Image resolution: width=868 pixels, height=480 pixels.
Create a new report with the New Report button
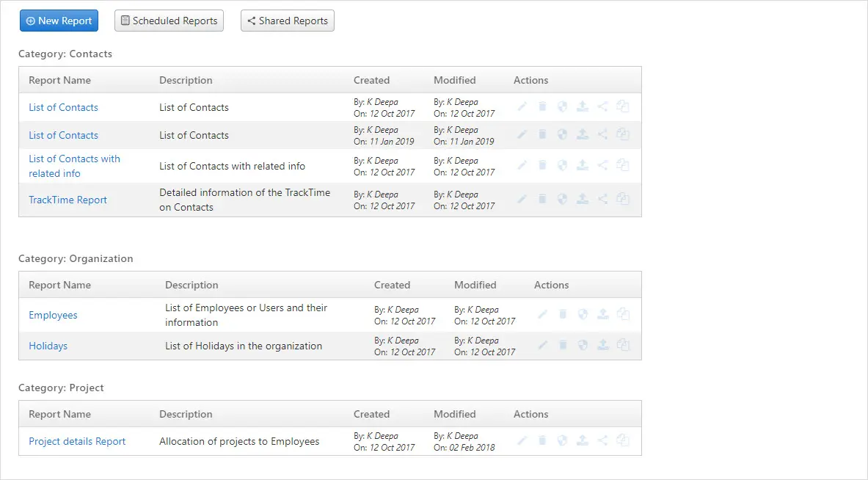[x=59, y=21]
